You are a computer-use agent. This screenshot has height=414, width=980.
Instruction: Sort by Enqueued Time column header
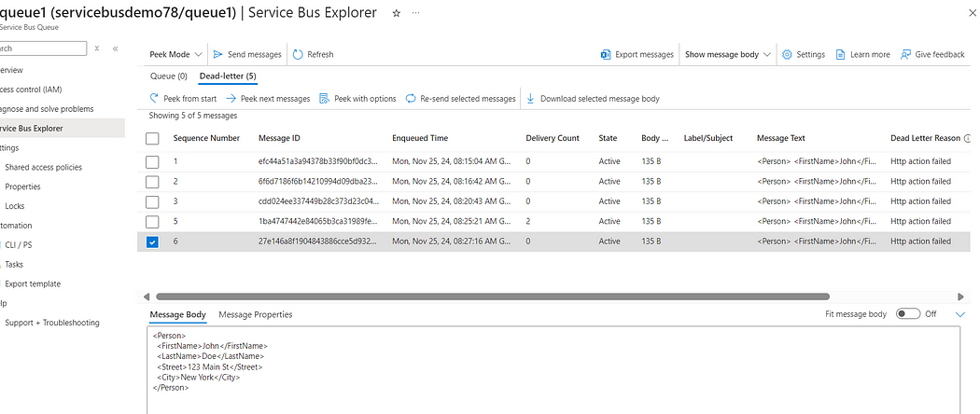click(420, 138)
